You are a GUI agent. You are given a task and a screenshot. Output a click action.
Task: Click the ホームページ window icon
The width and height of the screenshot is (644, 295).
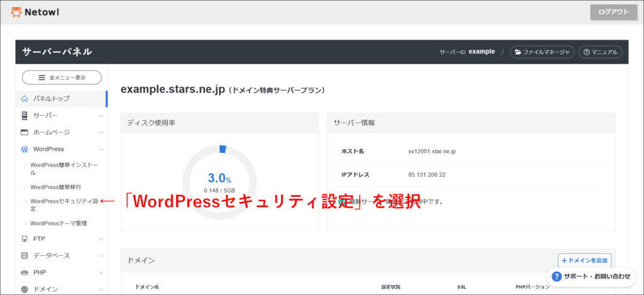[x=25, y=132]
